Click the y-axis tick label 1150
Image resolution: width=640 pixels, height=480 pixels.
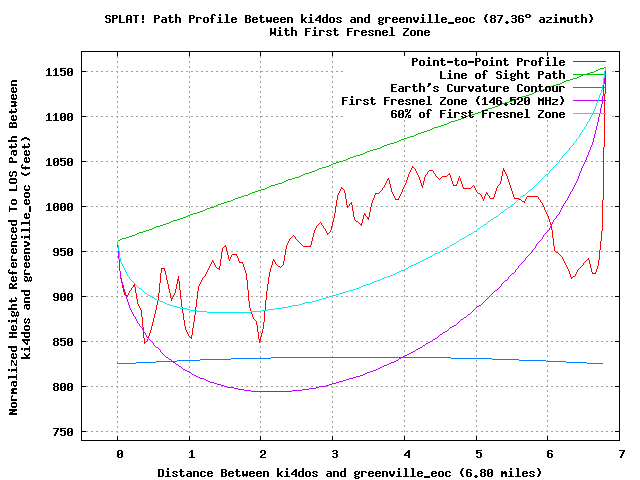pyautogui.click(x=59, y=72)
